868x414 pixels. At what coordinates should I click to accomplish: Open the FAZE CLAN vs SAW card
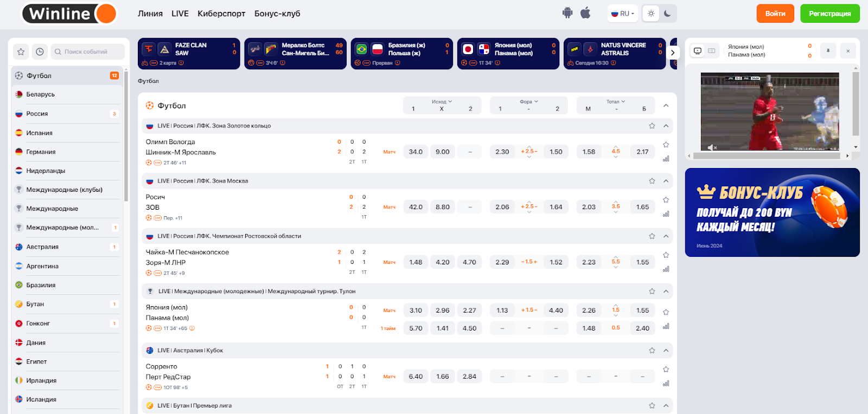click(189, 54)
